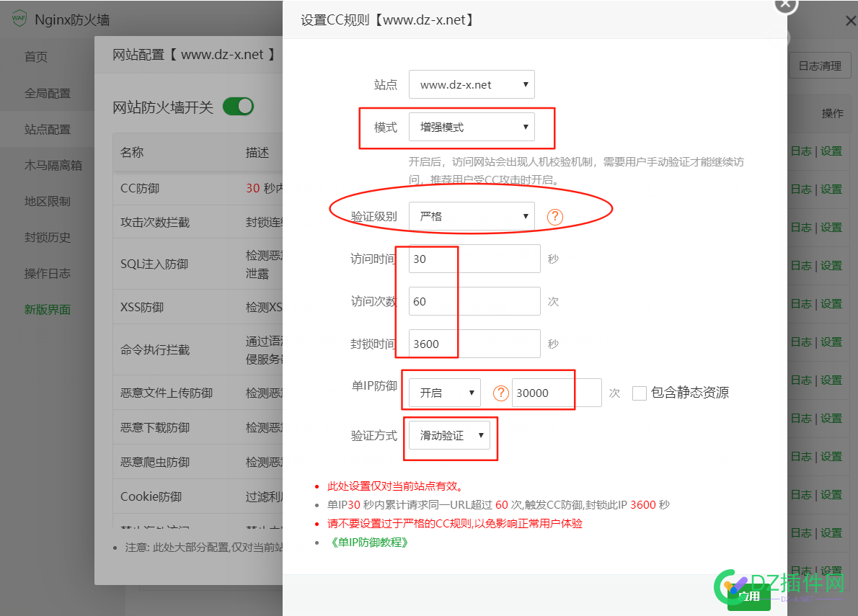Viewport: 858px width, 616px height.
Task: Open the 单IP防御教程 link
Action: [x=369, y=543]
